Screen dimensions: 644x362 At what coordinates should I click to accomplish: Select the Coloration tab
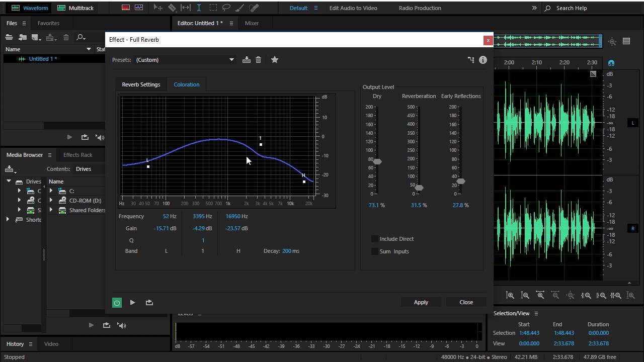(187, 84)
